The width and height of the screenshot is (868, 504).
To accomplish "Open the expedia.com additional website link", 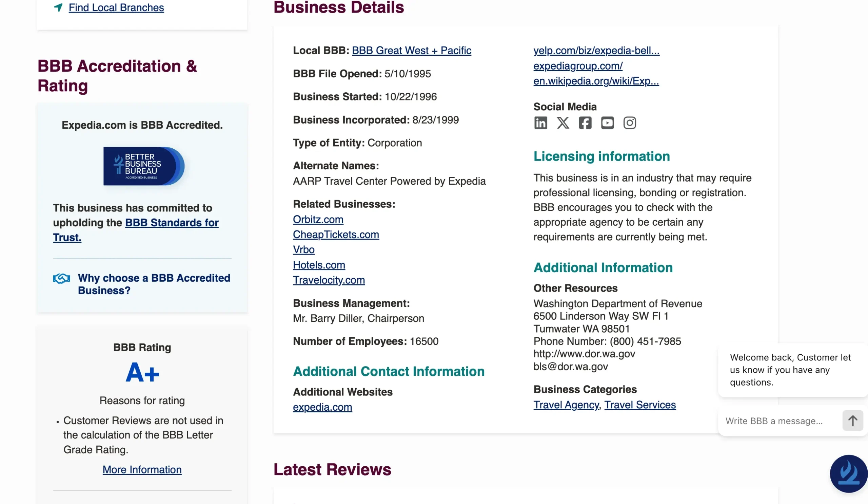I will click(x=322, y=407).
